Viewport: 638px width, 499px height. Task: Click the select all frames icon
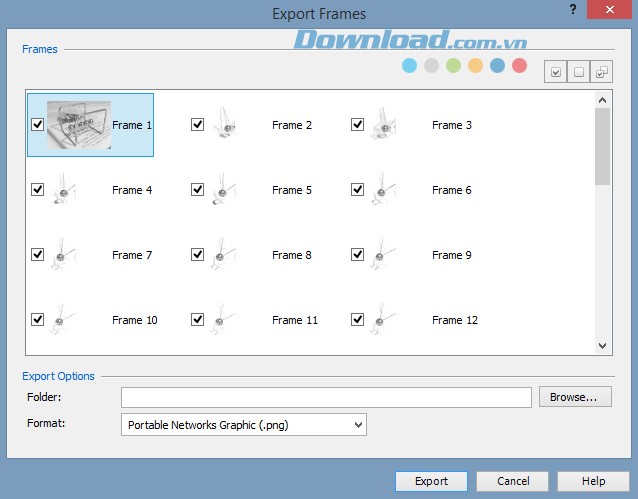click(x=555, y=72)
